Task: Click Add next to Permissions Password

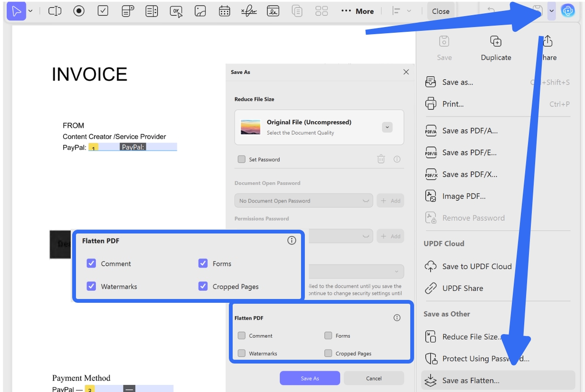Action: (390, 236)
